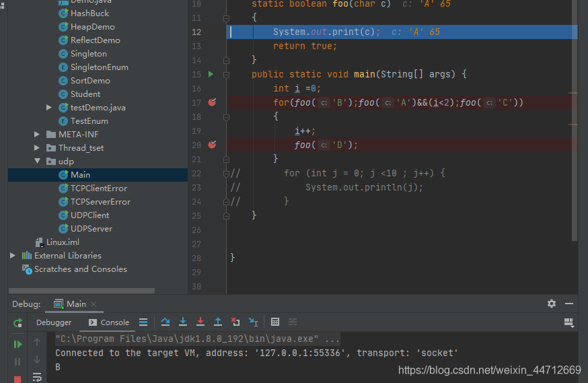Click the Rerun Main debug icon
Screen dimensions: 588x383
18,323
